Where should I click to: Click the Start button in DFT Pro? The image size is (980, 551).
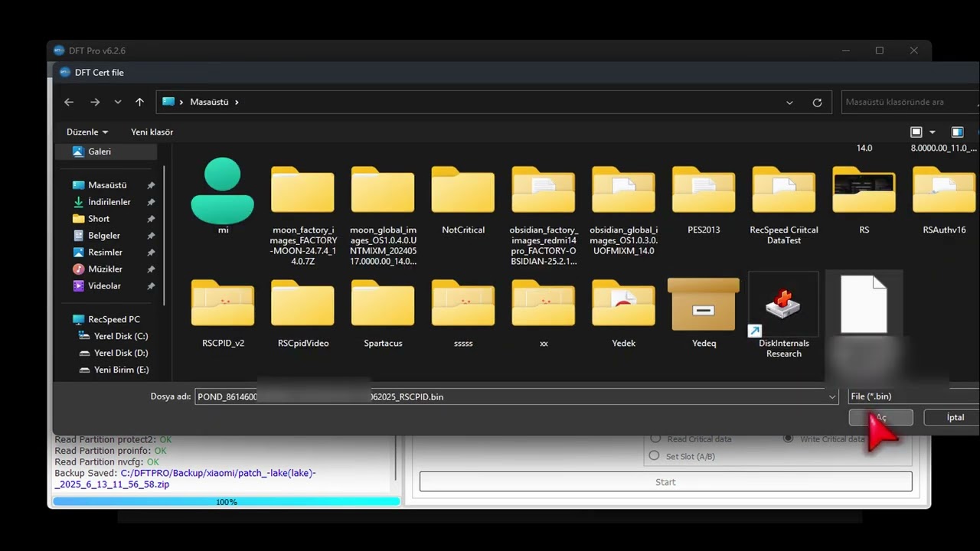665,482
